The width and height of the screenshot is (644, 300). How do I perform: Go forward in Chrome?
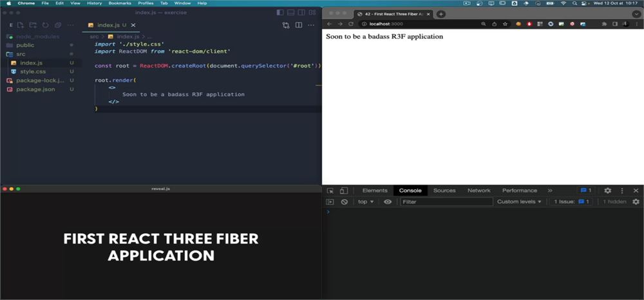(x=339, y=24)
